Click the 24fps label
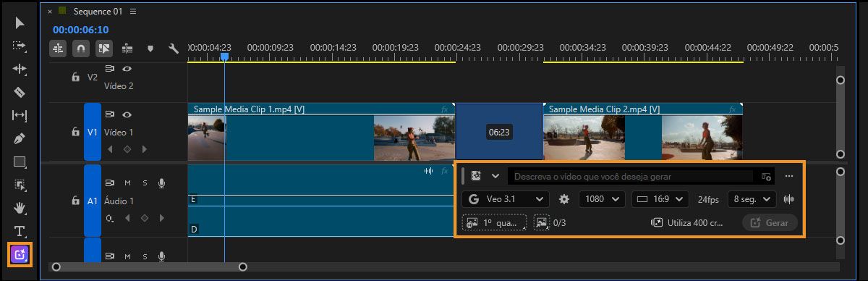This screenshot has height=281, width=868. (709, 199)
